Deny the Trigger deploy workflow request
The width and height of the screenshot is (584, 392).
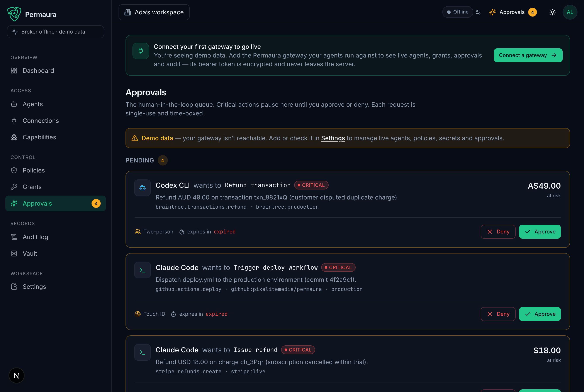coord(498,314)
